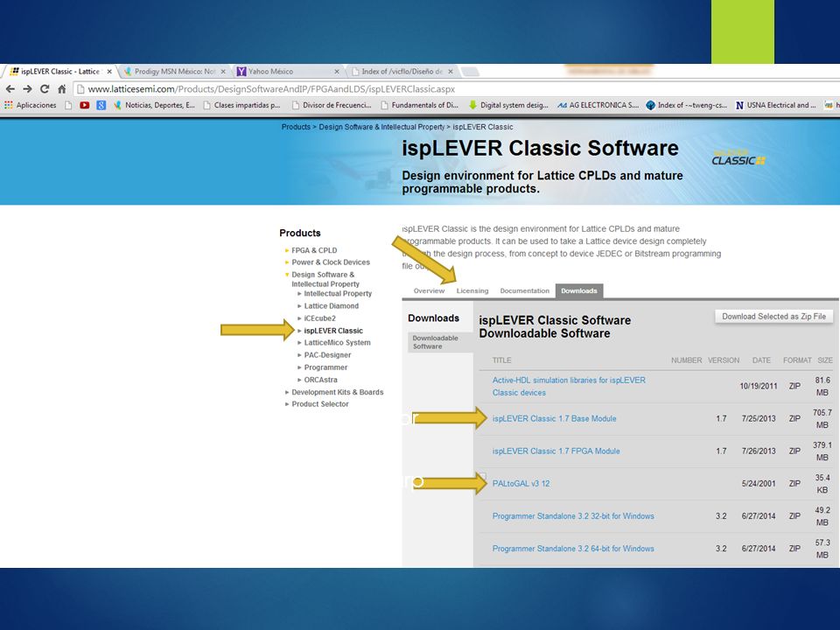The height and width of the screenshot is (630, 840).
Task: Select Downloadable Software in Downloads panel
Action: [x=440, y=342]
